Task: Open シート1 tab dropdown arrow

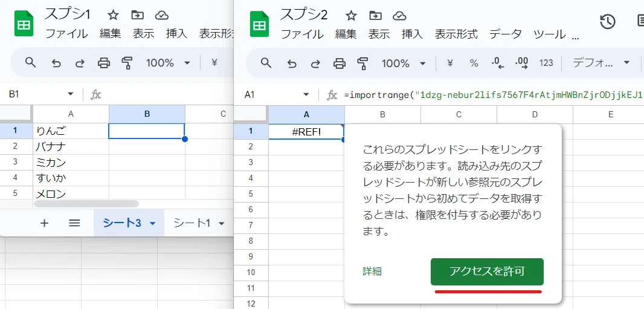Action: (222, 224)
